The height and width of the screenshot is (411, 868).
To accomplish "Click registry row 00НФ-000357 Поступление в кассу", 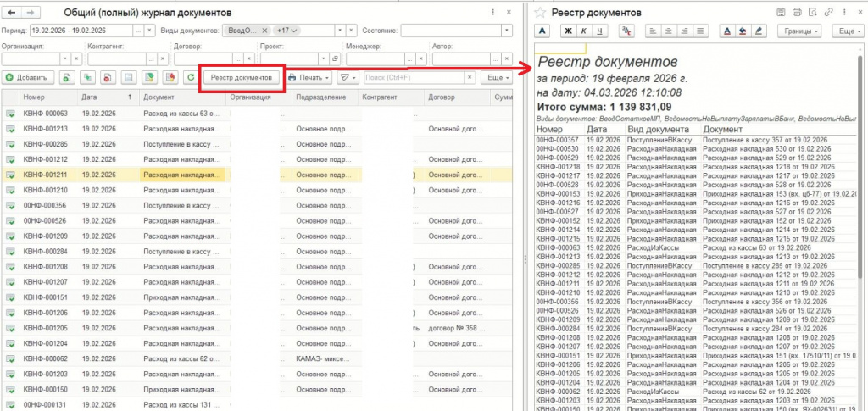I will (697, 140).
